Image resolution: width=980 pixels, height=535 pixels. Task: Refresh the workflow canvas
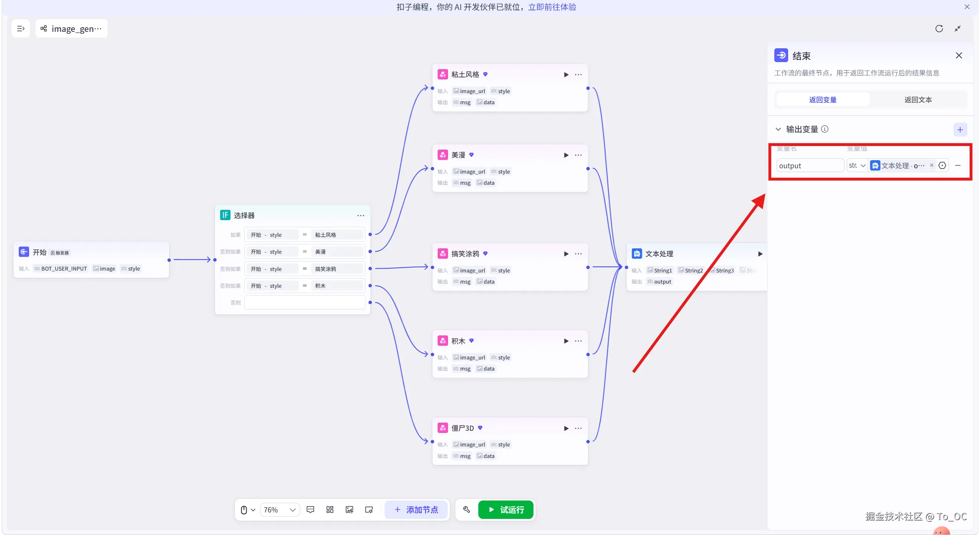pos(939,29)
